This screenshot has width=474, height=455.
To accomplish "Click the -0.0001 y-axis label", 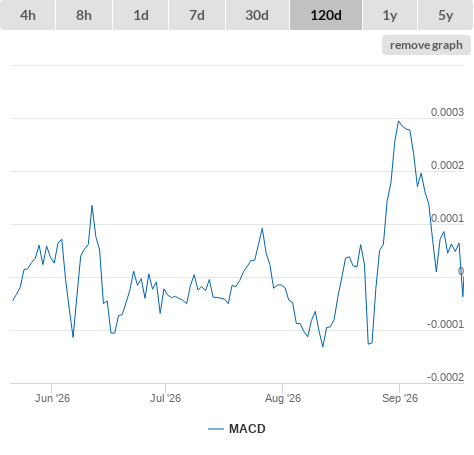I will [445, 324].
